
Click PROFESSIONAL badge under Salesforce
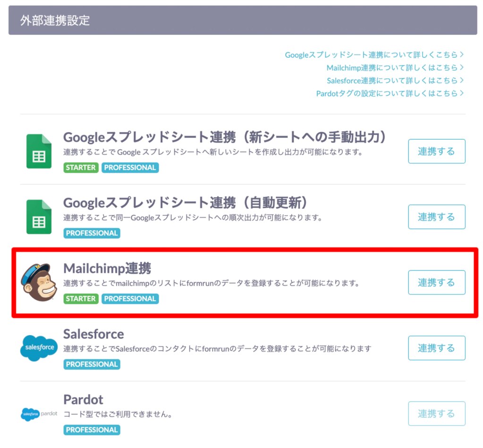pos(92,364)
